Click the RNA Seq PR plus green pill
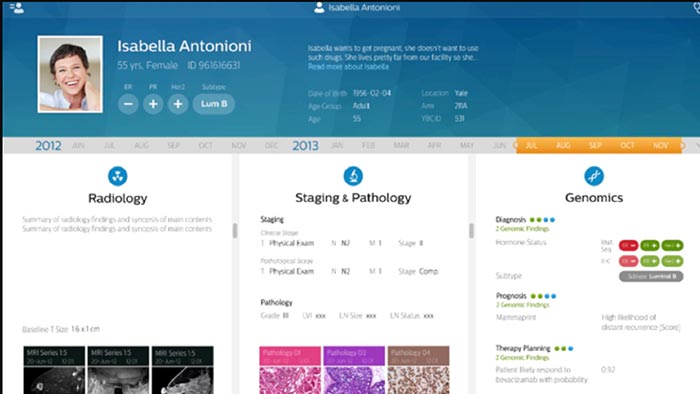This screenshot has width=700, height=394. pos(650,245)
